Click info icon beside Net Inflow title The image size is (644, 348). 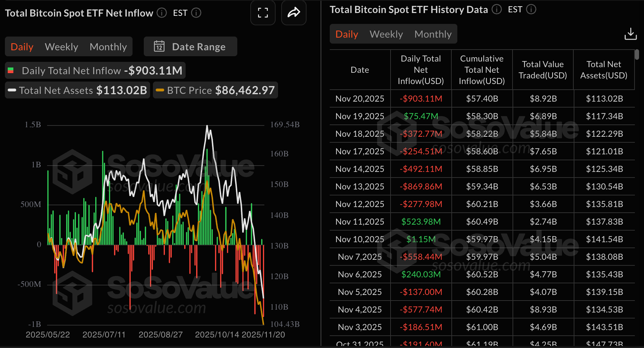pos(162,13)
